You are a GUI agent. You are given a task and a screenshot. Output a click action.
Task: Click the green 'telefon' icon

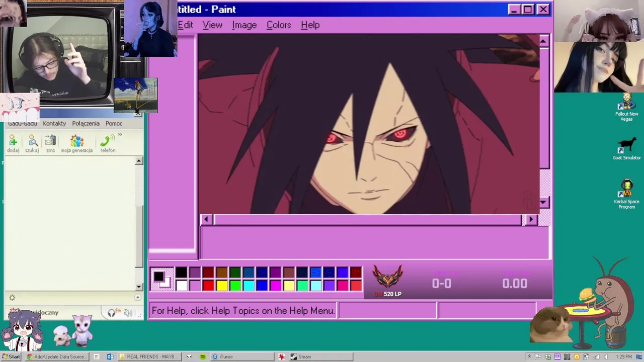pos(108,143)
